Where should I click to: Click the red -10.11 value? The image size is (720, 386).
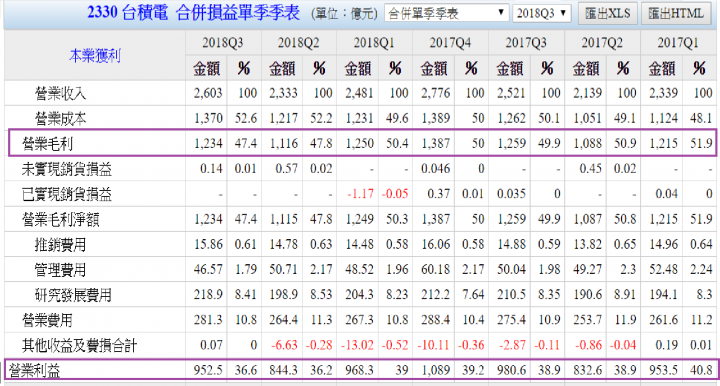(434, 345)
